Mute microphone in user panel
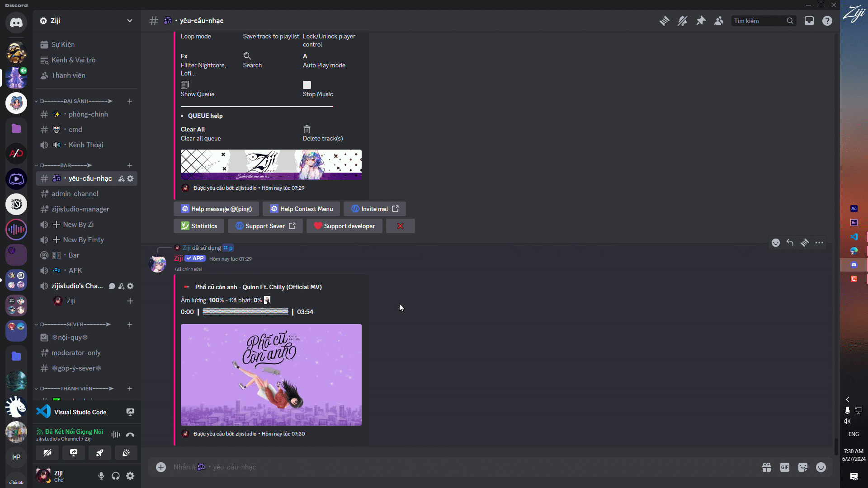Image resolution: width=868 pixels, height=488 pixels. (101, 476)
